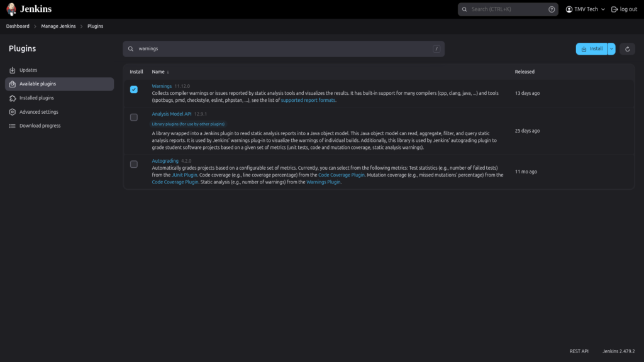644x362 pixels.
Task: Select Available plugins in the sidebar
Action: pyautogui.click(x=60, y=84)
